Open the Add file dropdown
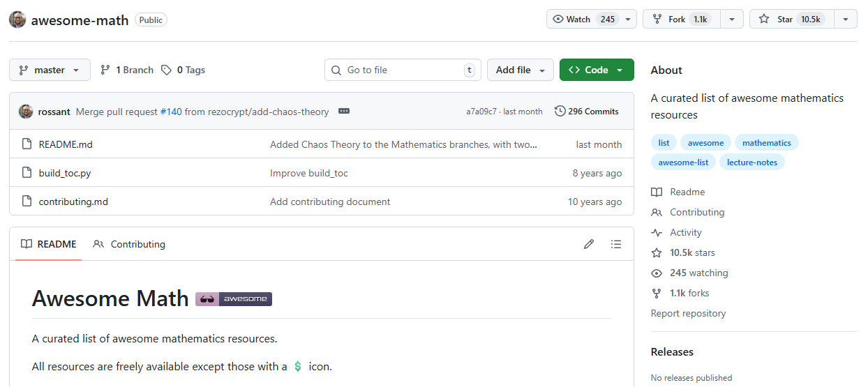Image resolution: width=868 pixels, height=387 pixels. [x=521, y=70]
